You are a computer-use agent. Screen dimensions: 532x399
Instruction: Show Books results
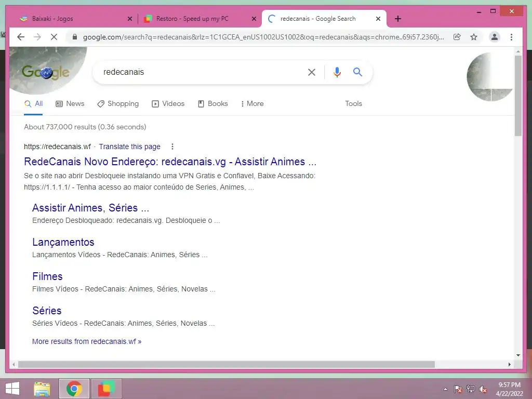click(x=212, y=103)
